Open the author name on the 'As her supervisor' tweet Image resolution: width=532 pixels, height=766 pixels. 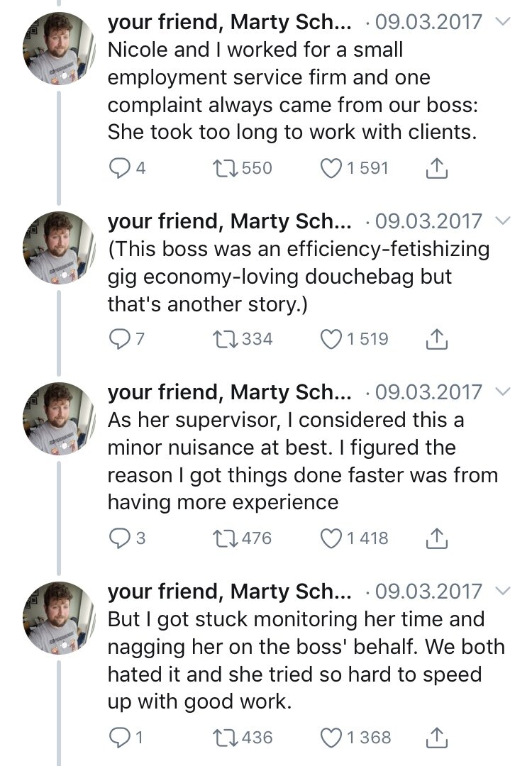click(228, 392)
